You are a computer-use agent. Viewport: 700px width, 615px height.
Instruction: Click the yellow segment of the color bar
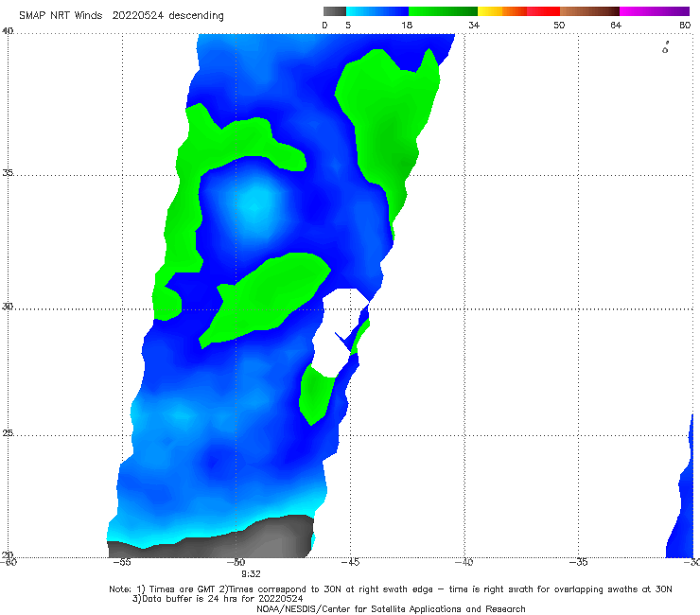coord(490,11)
